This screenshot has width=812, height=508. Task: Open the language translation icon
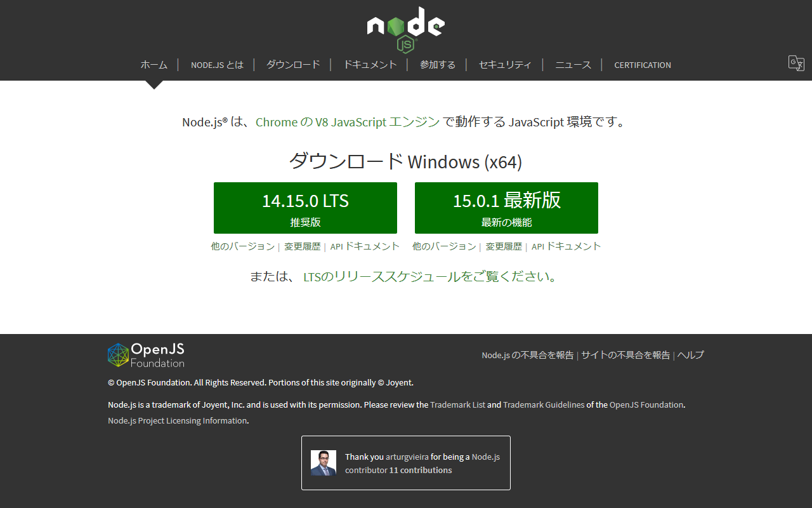point(796,63)
